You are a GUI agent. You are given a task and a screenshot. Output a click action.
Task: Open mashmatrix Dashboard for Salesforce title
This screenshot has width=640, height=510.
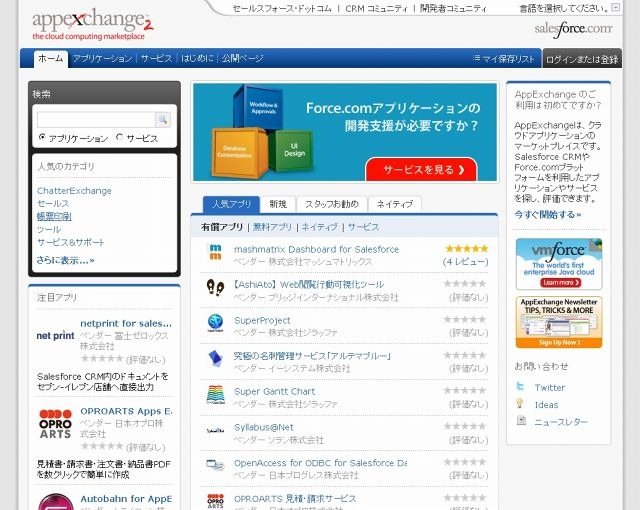(316, 249)
